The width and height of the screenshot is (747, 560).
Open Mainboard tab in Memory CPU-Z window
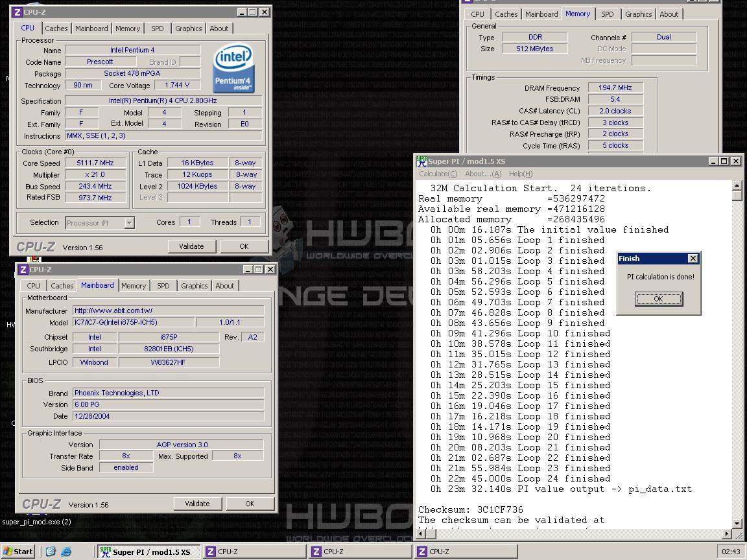click(x=541, y=14)
